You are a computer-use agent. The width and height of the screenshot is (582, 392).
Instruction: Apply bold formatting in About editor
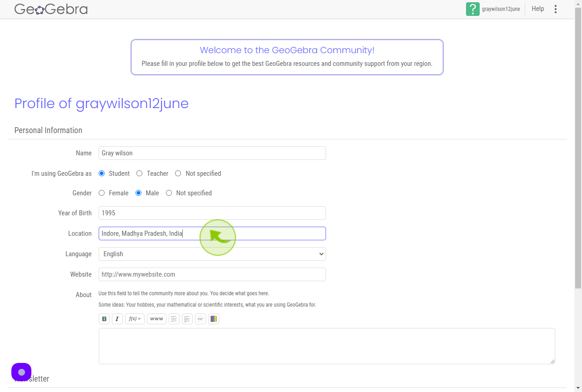click(104, 319)
